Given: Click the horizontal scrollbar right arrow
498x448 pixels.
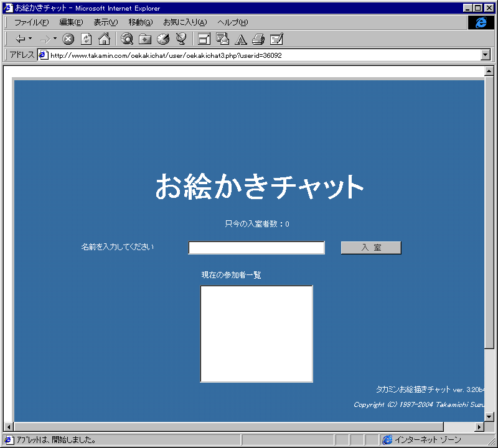Looking at the screenshot, I should [479, 427].
